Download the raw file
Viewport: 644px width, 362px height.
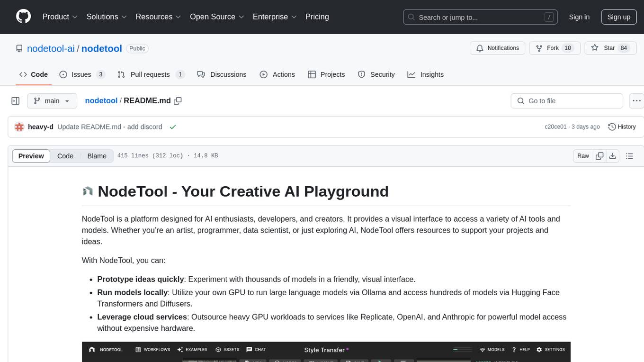tap(613, 156)
